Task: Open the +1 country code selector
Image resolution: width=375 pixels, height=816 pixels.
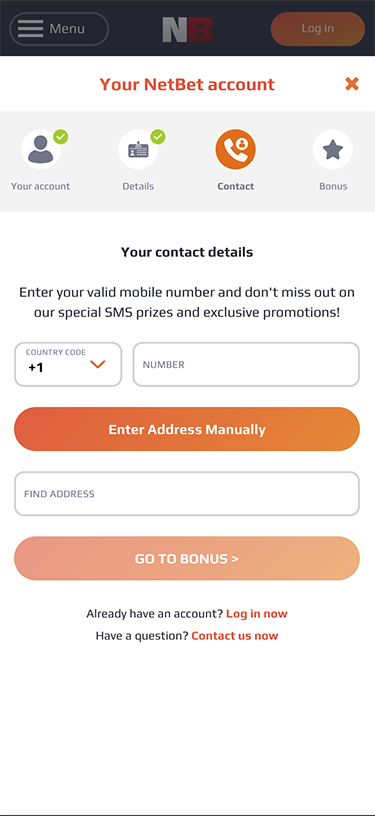Action: tap(68, 364)
